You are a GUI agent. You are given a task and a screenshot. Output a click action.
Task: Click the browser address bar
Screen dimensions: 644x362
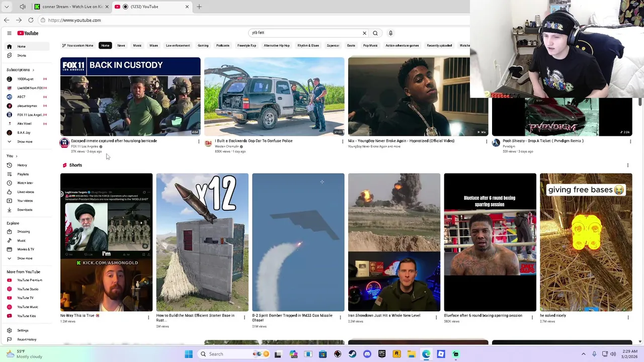252,20
